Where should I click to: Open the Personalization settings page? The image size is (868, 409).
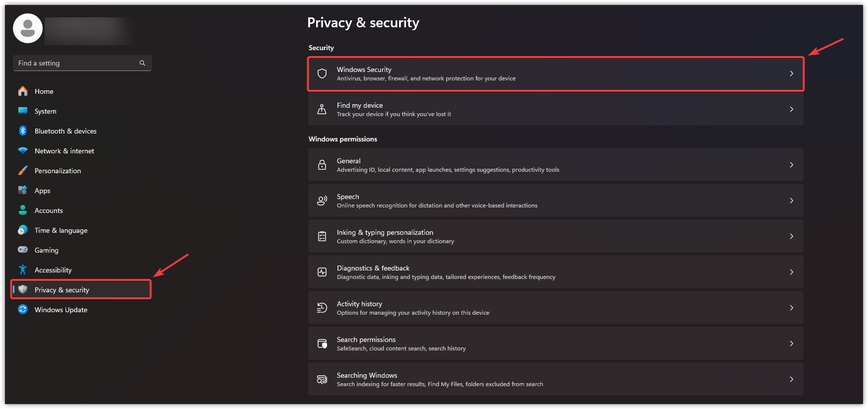(x=58, y=171)
